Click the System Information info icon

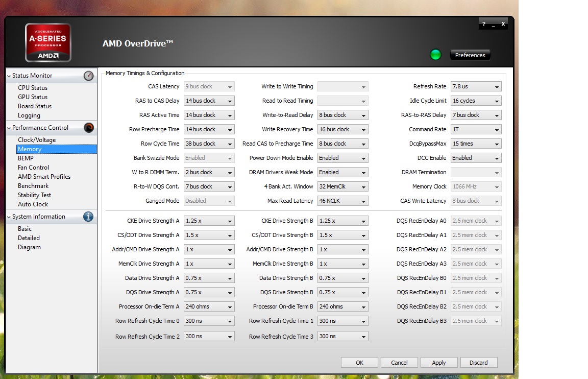pos(88,217)
